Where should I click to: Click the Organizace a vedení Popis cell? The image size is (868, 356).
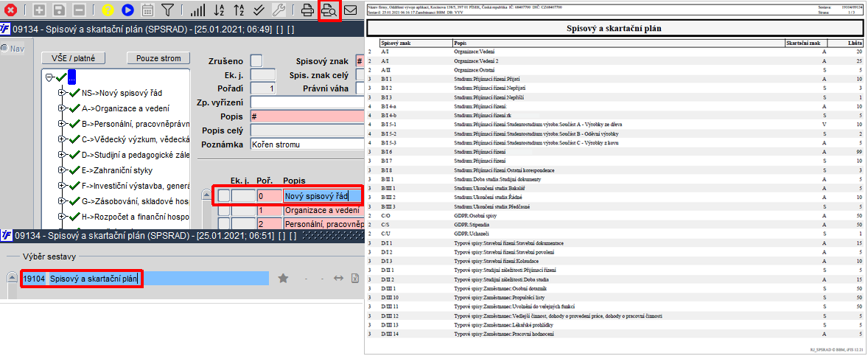point(323,210)
